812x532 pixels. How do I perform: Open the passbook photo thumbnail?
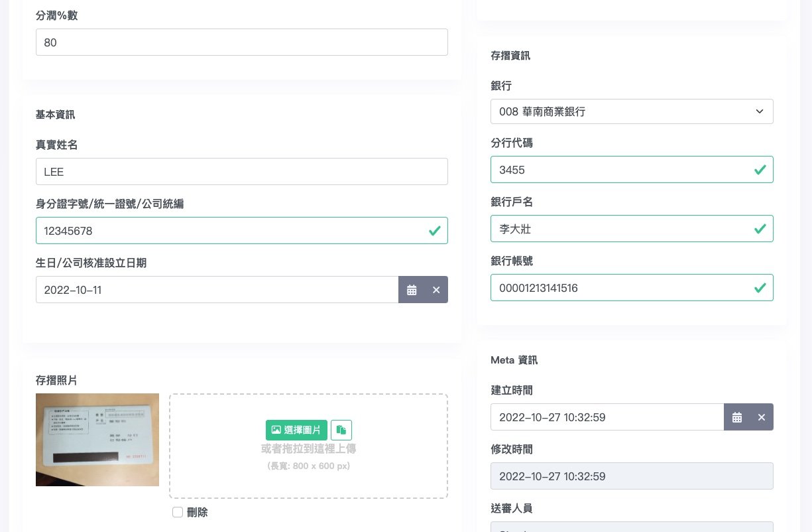97,440
